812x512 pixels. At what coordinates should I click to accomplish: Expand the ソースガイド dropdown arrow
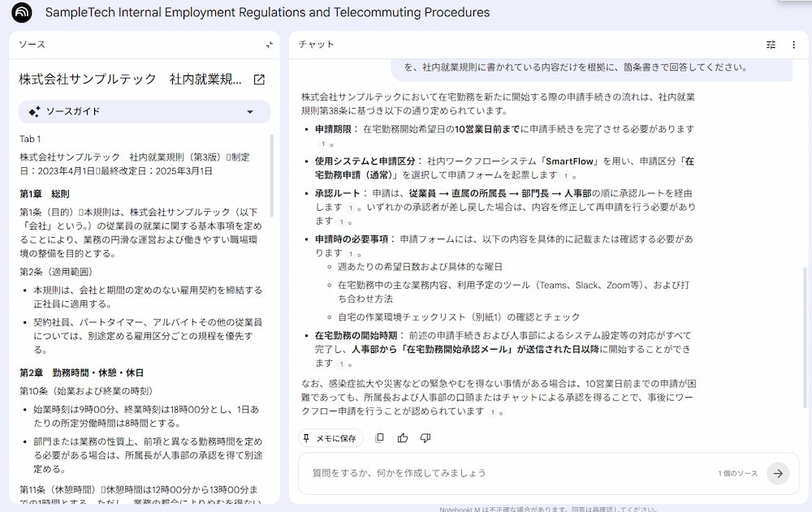250,112
